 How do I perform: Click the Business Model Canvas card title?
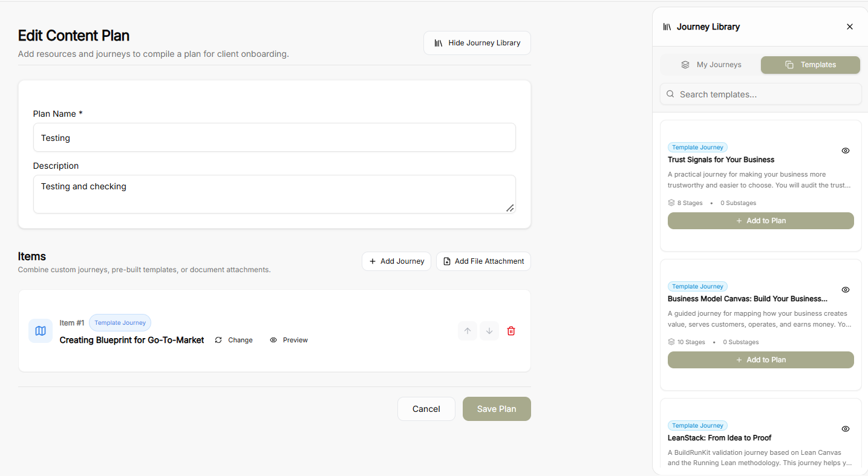(x=748, y=299)
